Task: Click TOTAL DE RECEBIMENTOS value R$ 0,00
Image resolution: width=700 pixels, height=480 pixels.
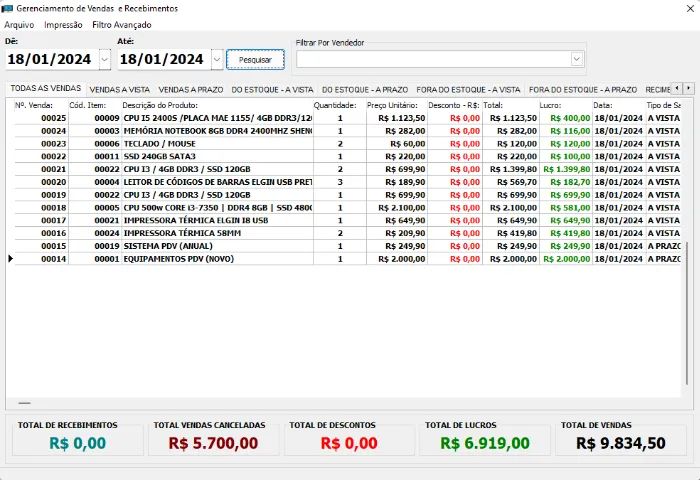Action: pyautogui.click(x=78, y=443)
